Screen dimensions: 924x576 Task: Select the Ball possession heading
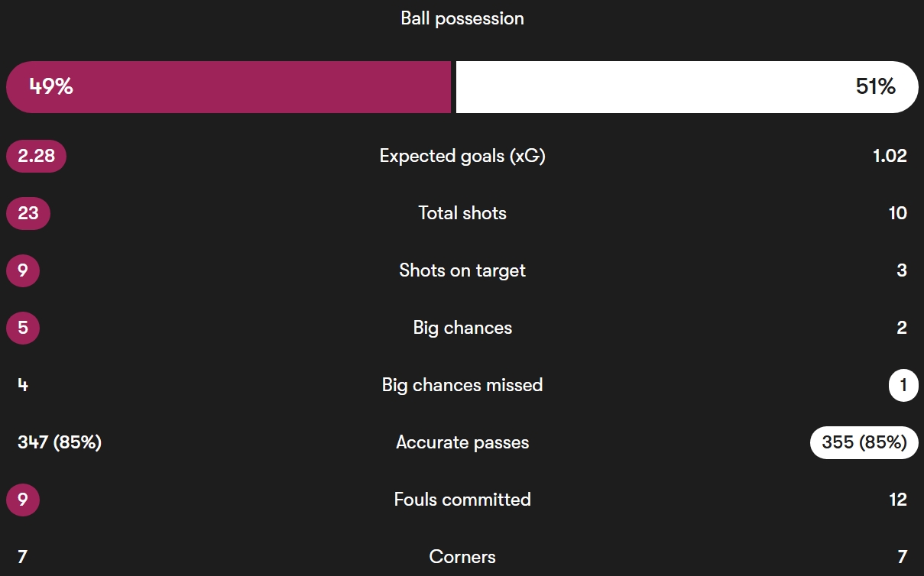point(462,18)
